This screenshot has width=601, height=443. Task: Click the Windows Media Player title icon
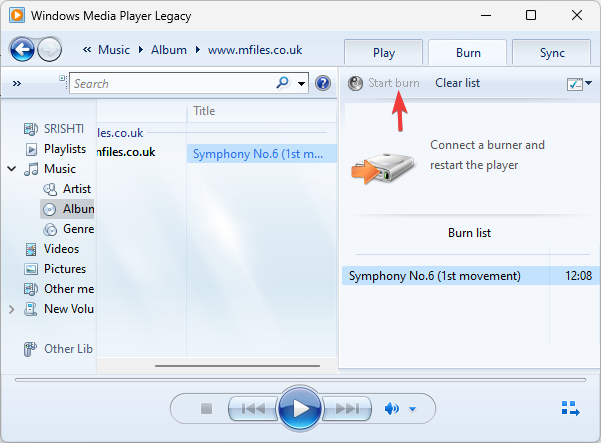(x=17, y=15)
